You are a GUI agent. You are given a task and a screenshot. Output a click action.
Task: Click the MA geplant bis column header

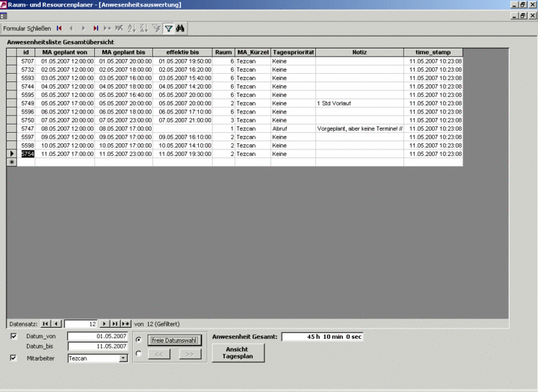tap(123, 52)
